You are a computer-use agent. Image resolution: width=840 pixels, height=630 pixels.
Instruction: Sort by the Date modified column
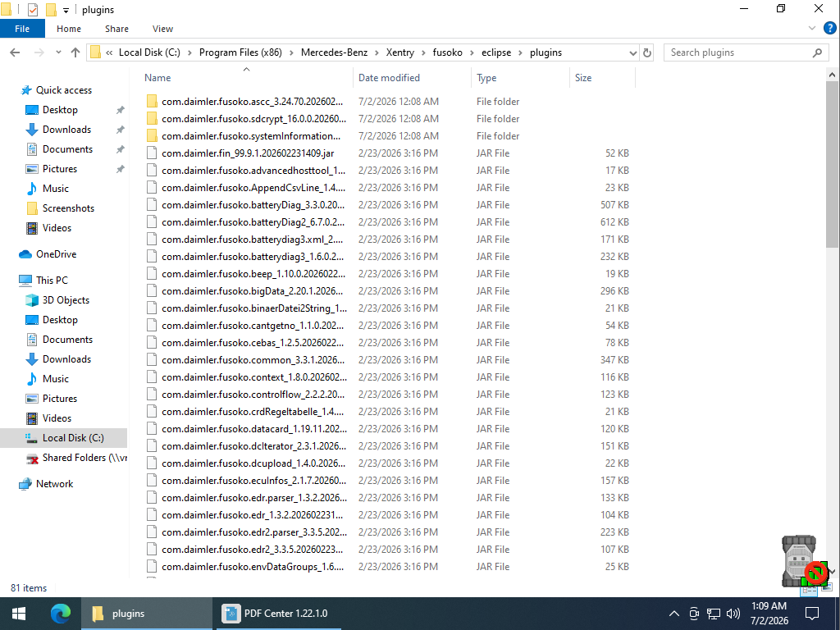pos(389,78)
